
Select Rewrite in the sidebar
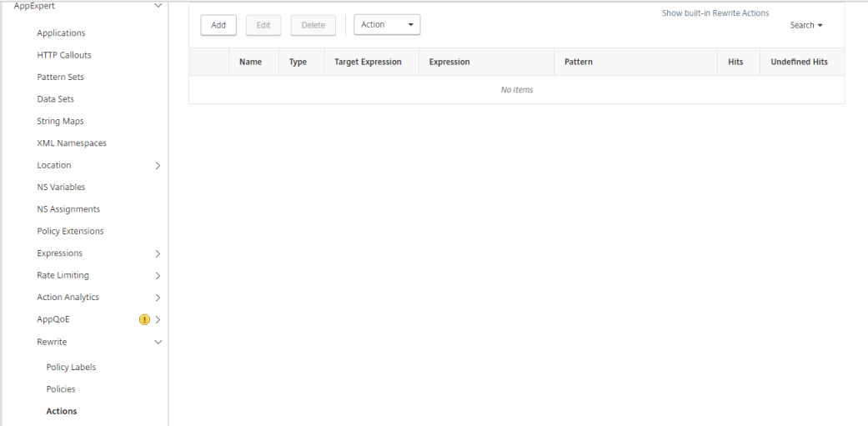pos(52,342)
